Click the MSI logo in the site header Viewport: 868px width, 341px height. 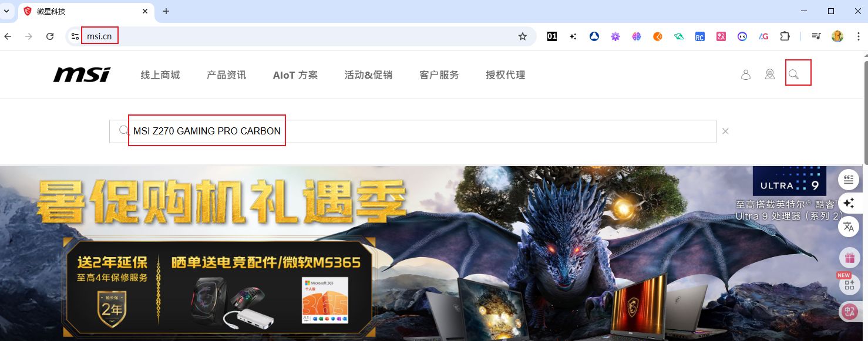coord(82,75)
